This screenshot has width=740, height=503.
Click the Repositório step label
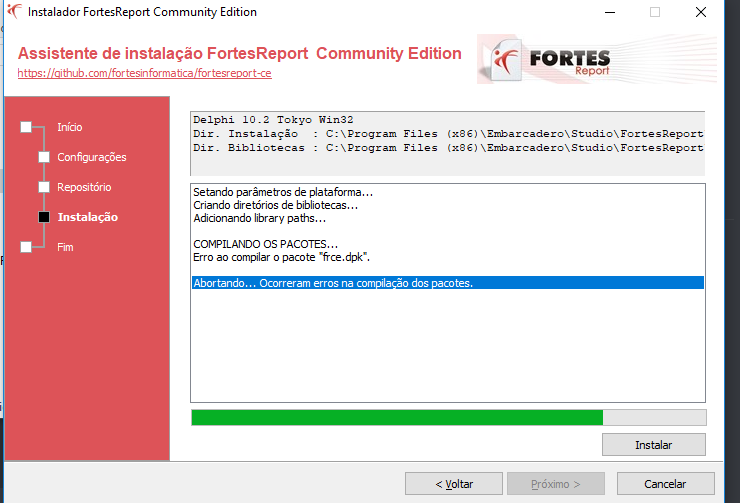84,187
